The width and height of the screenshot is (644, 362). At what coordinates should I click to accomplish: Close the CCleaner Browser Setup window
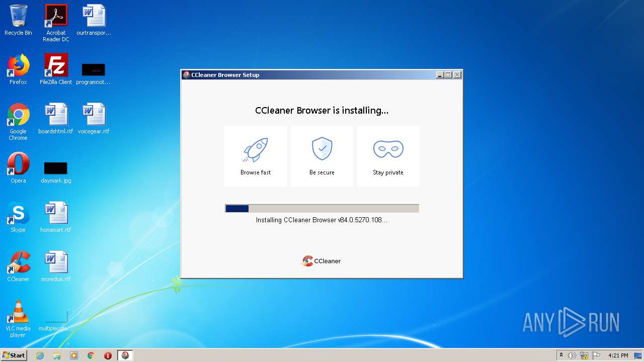point(457,75)
